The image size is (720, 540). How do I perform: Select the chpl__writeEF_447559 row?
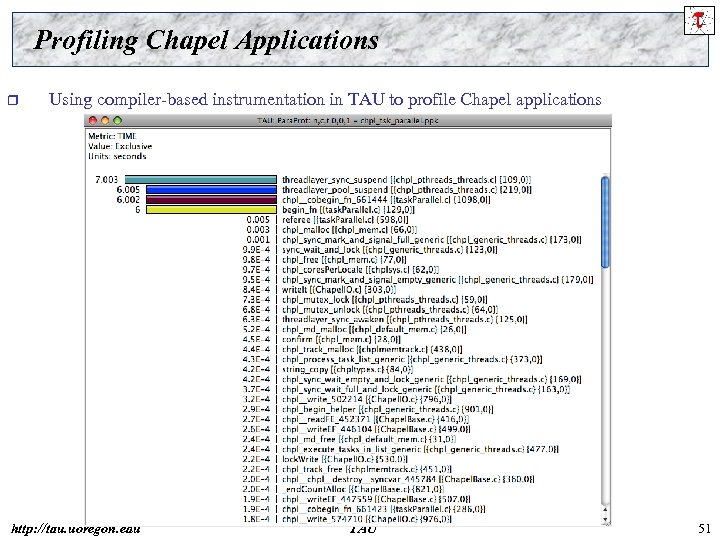pyautogui.click(x=376, y=499)
